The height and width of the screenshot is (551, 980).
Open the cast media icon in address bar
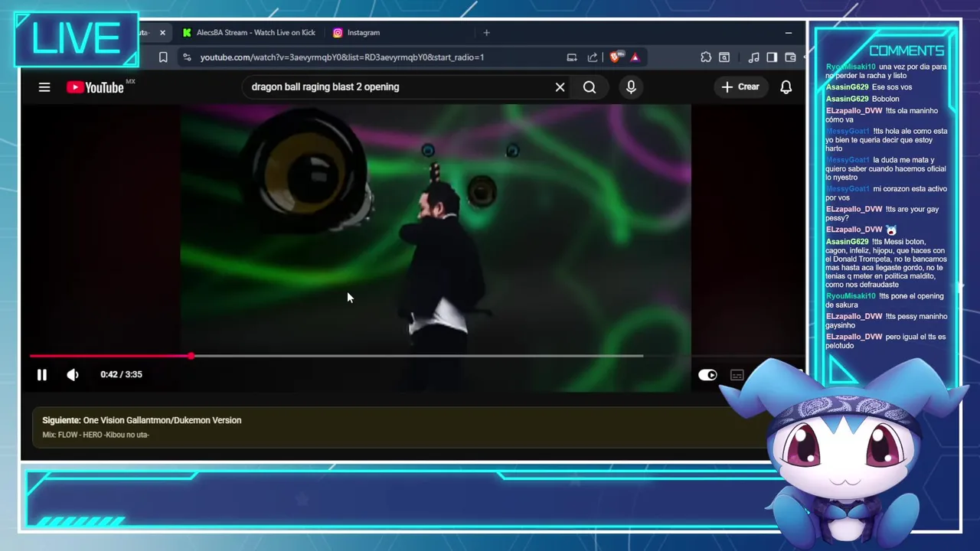571,57
